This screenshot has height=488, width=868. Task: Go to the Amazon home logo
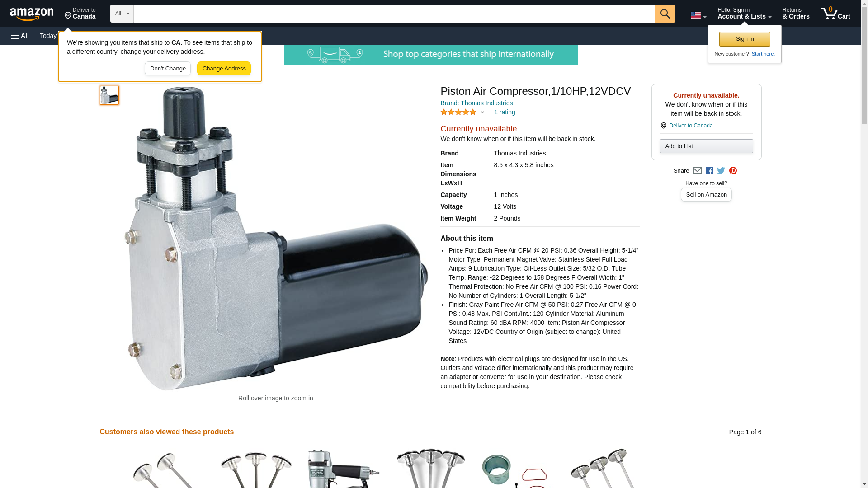(32, 14)
